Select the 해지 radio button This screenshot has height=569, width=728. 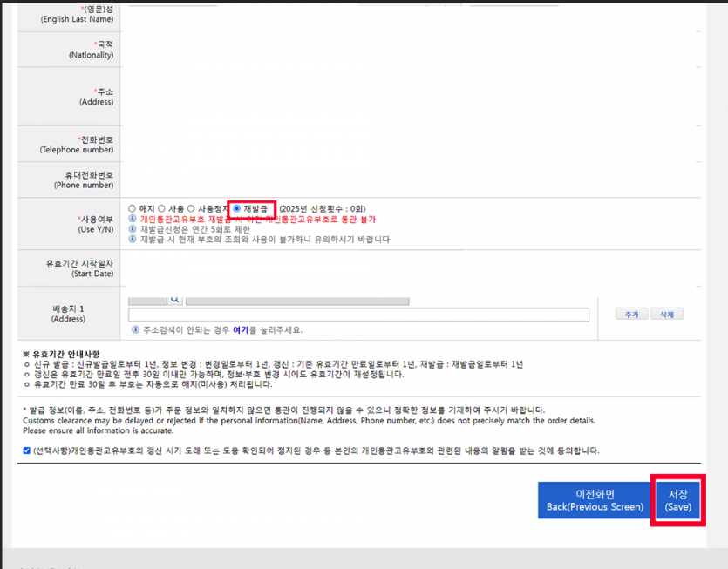pos(130,208)
